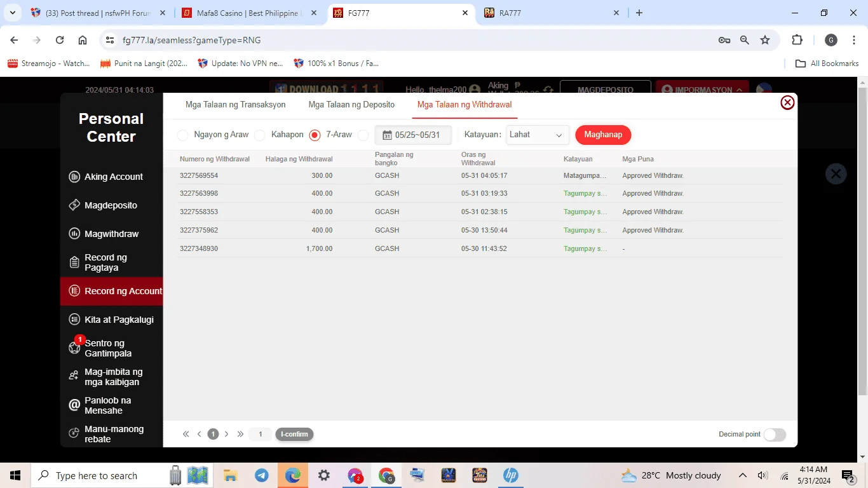868x488 pixels.
Task: Click withdrawal number 3227348930
Action: point(199,248)
